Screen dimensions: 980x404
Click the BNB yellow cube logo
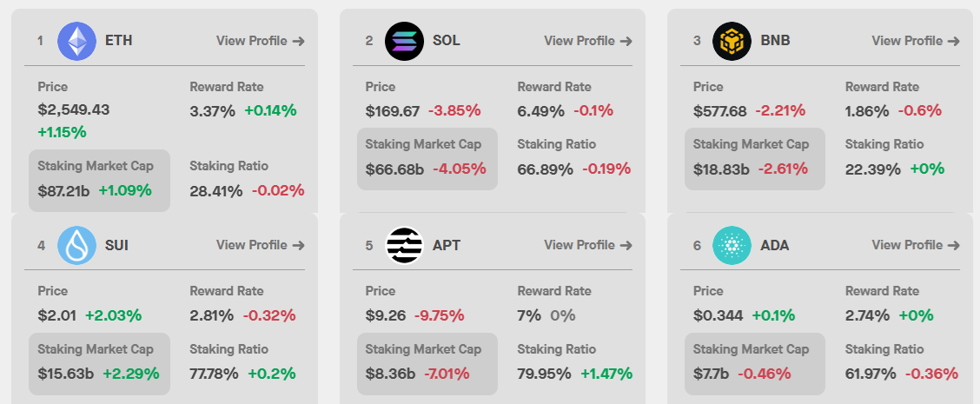click(x=731, y=41)
